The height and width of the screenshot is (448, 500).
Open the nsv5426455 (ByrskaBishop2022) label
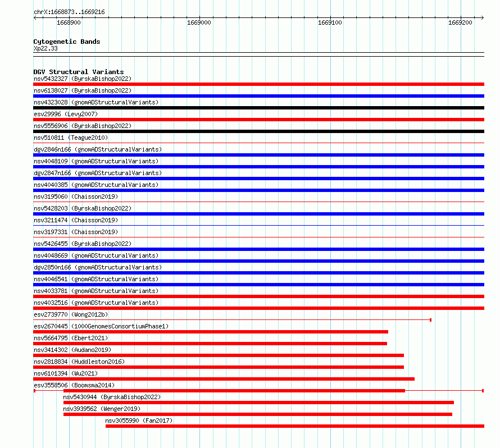tap(83, 244)
